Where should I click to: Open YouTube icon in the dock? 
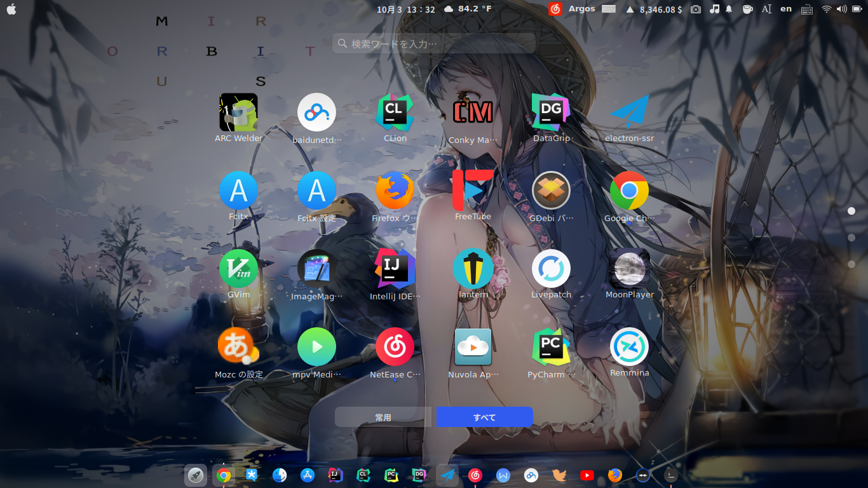[x=587, y=475]
